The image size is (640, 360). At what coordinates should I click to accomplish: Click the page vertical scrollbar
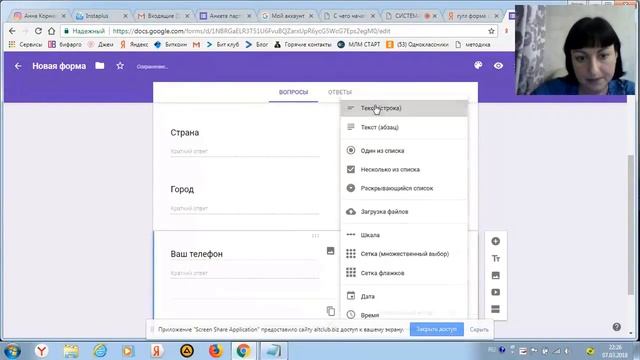coord(631,224)
